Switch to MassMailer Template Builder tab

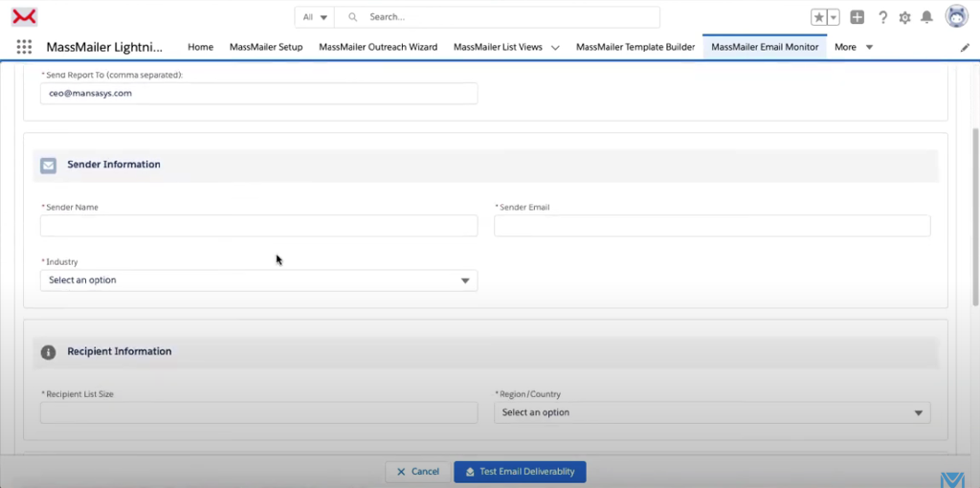(x=635, y=47)
